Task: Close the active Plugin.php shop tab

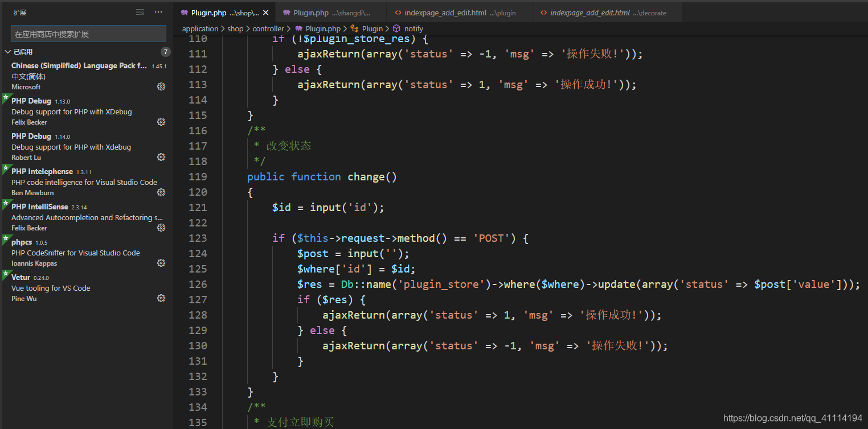Action: 265,13
